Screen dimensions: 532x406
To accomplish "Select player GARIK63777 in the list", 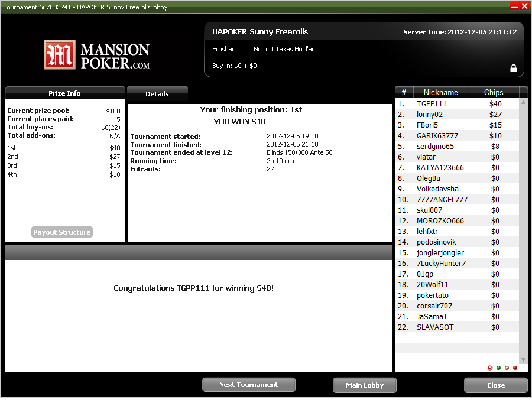I will pyautogui.click(x=457, y=136).
